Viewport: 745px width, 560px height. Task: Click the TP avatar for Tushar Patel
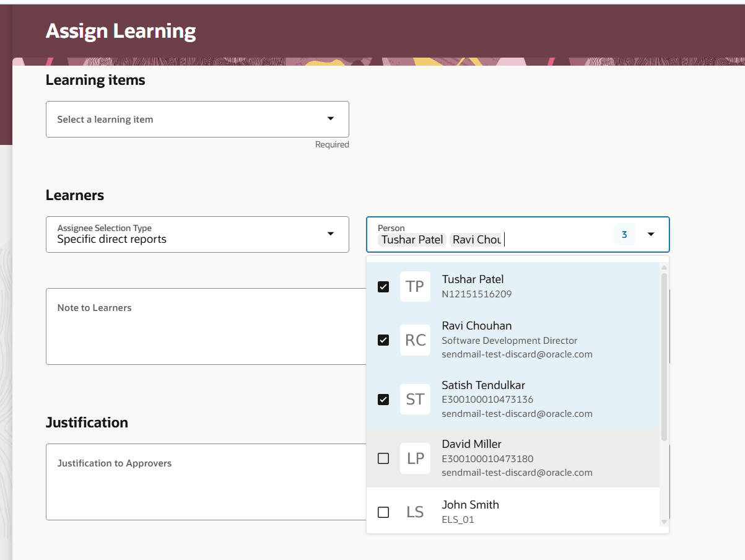(x=415, y=286)
